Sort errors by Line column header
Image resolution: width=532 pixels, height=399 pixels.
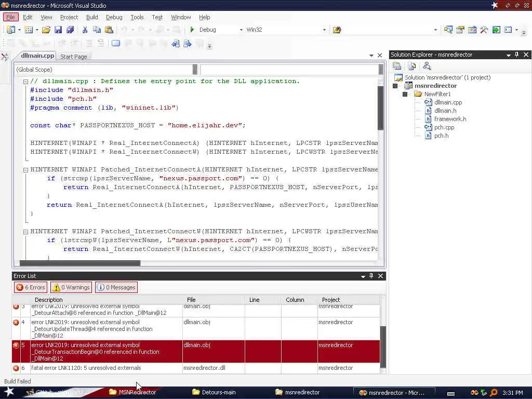click(x=263, y=300)
